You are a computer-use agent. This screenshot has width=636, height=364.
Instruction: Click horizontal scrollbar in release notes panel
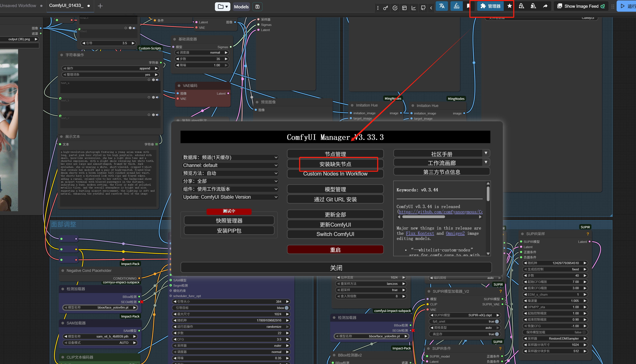(423, 217)
